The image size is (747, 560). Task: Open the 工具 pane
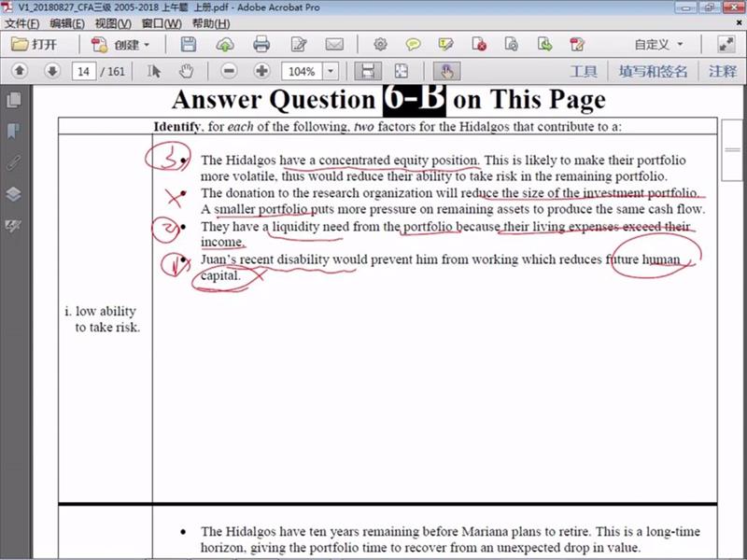pyautogui.click(x=584, y=71)
